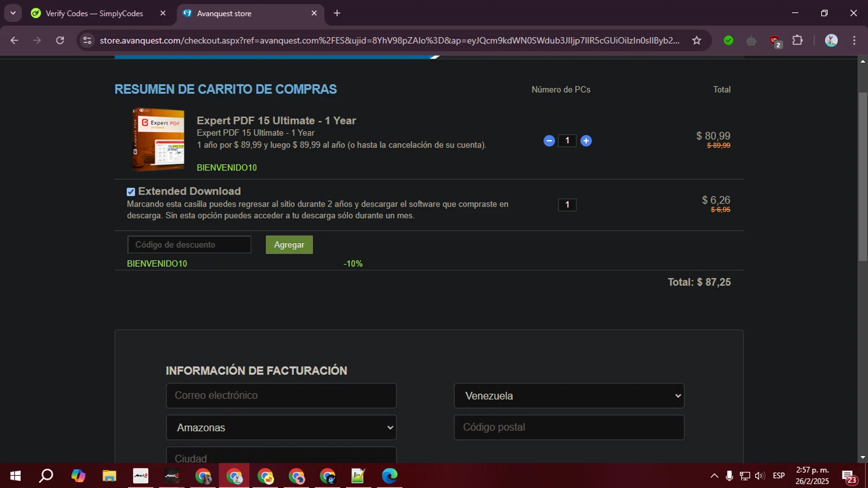Click scrollbar up arrow

[863, 61]
